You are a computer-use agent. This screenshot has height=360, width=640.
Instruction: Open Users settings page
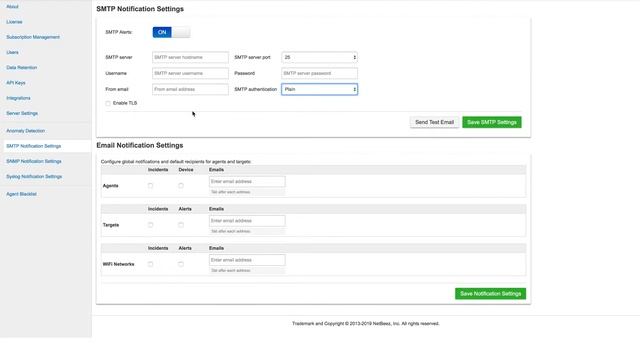(12, 52)
